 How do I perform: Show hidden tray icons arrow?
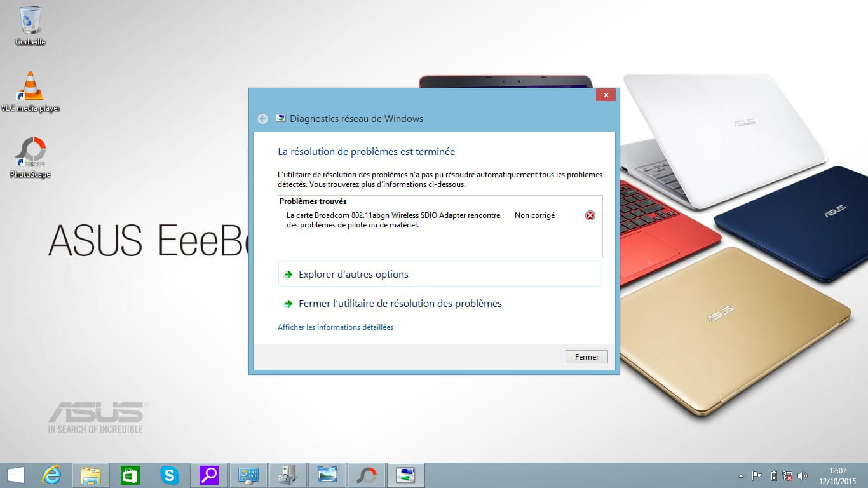point(741,476)
